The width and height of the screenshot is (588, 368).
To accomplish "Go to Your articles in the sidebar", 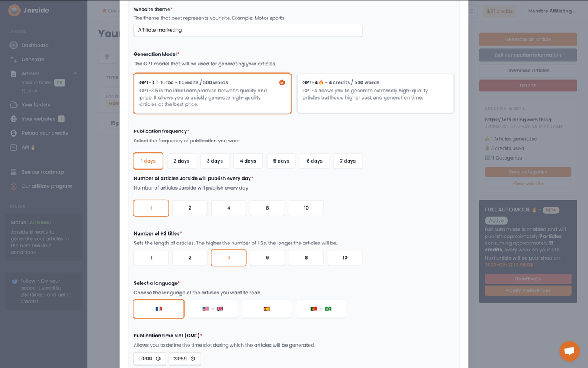I will tap(37, 82).
